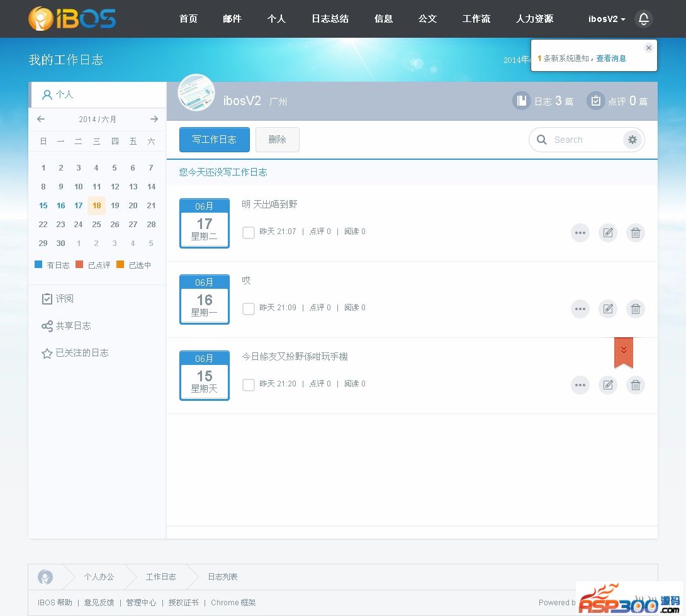686x616 pixels.
Task: Delete the June 16 log entry
Action: pyautogui.click(x=636, y=309)
